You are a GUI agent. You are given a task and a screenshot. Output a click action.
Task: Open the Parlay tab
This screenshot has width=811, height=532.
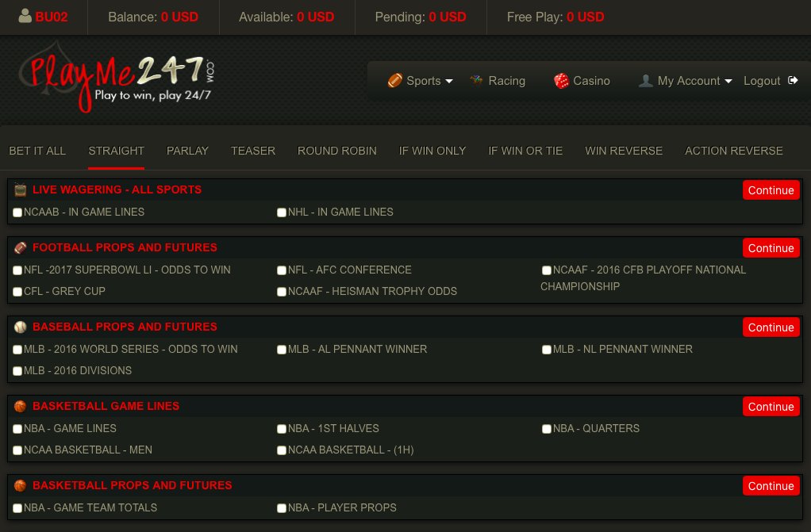(x=187, y=151)
